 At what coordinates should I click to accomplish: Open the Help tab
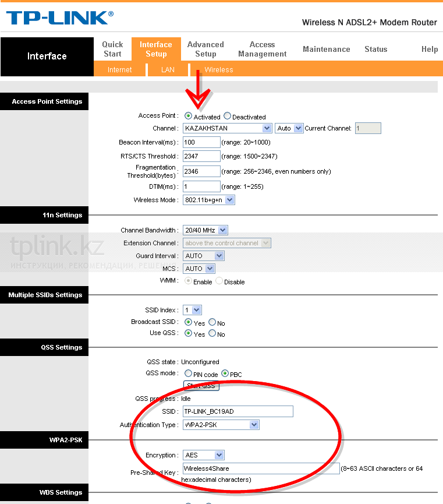click(x=430, y=49)
